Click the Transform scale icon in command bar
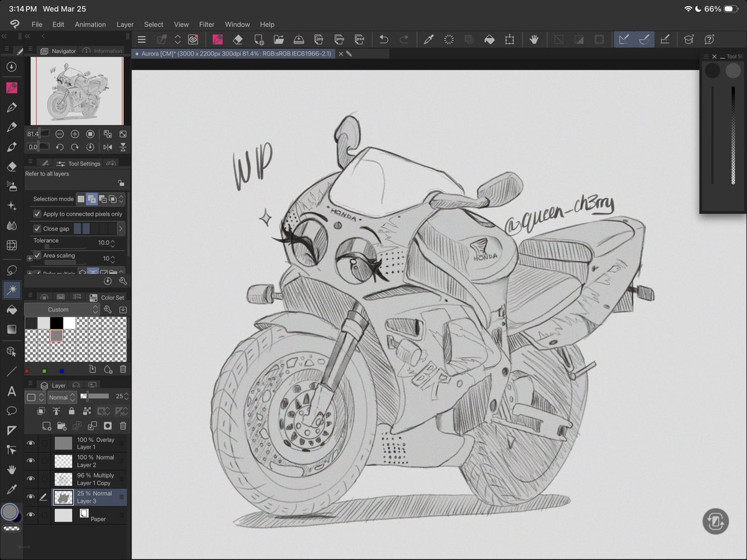The width and height of the screenshot is (747, 560). pos(510,39)
